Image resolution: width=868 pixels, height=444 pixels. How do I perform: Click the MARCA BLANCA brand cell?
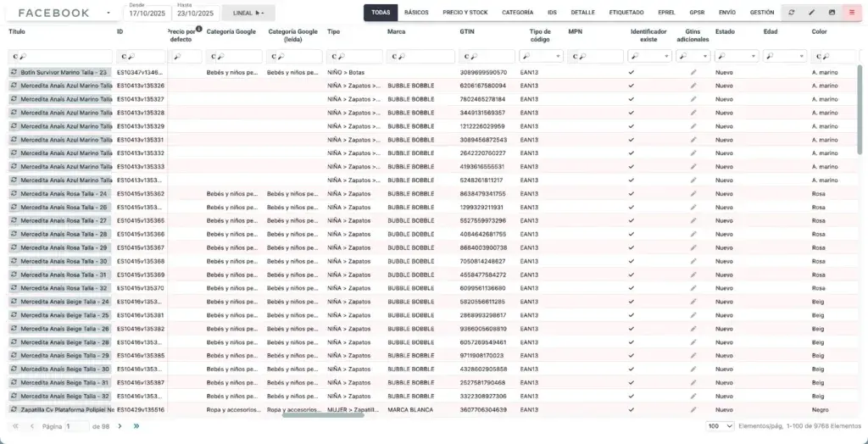(410, 409)
